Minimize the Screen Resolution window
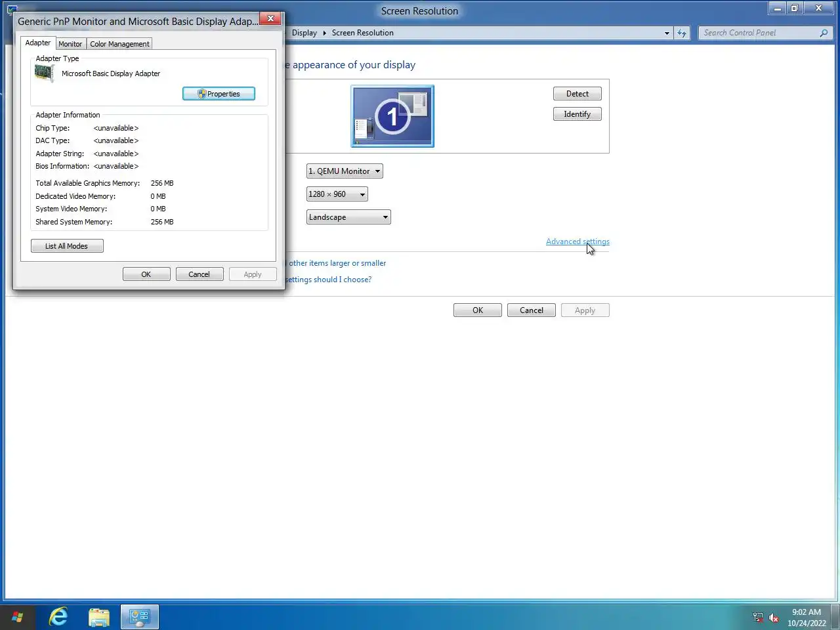 tap(778, 9)
